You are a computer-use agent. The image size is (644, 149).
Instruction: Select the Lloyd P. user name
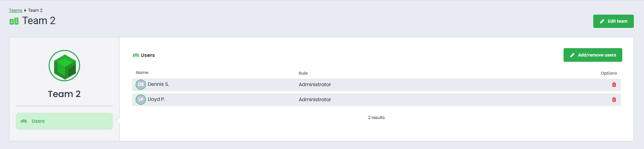click(156, 99)
